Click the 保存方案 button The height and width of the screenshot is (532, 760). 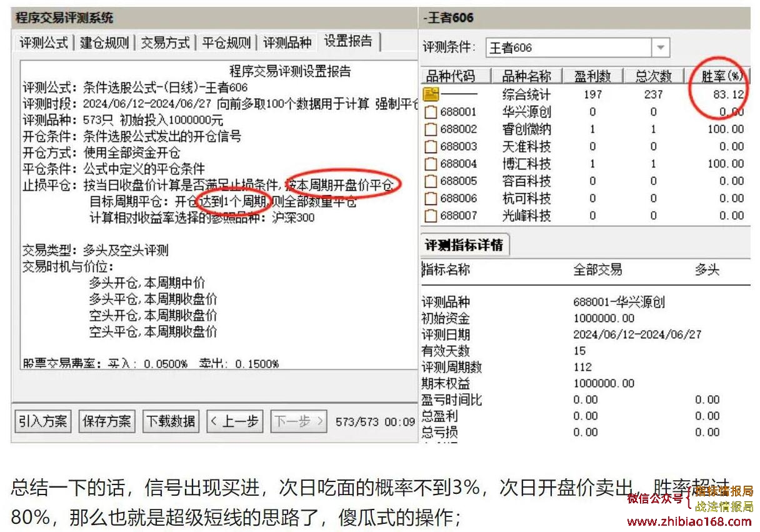(x=107, y=421)
